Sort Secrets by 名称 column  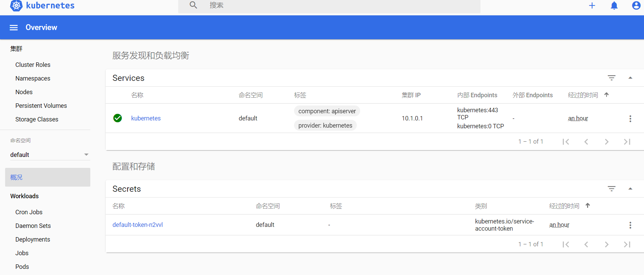119,206
